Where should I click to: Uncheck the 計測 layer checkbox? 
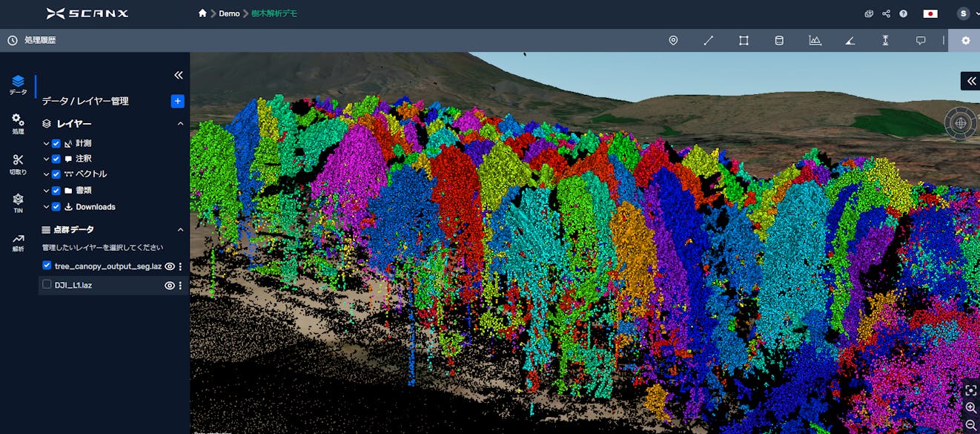click(x=54, y=143)
